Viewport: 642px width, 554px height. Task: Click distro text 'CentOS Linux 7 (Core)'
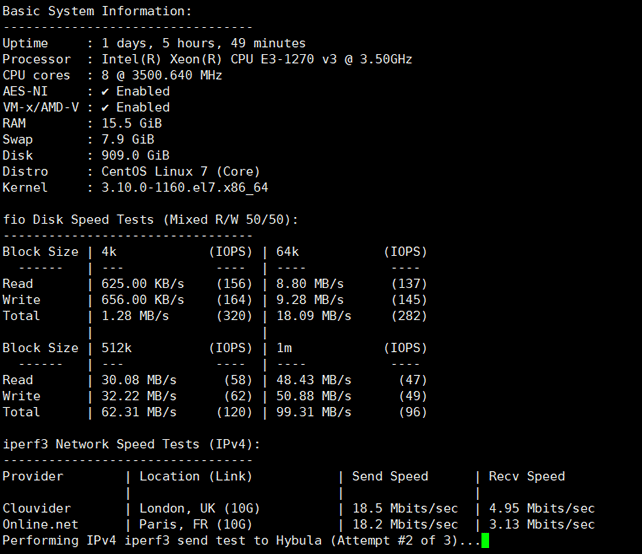181,172
